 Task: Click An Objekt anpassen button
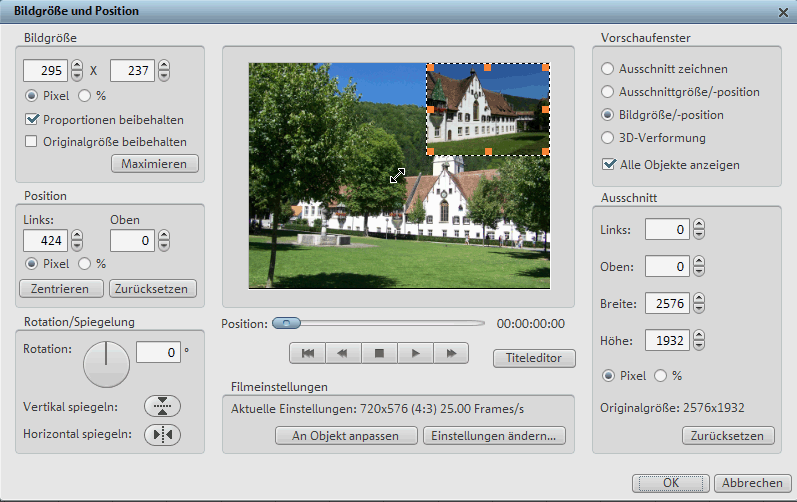click(346, 435)
